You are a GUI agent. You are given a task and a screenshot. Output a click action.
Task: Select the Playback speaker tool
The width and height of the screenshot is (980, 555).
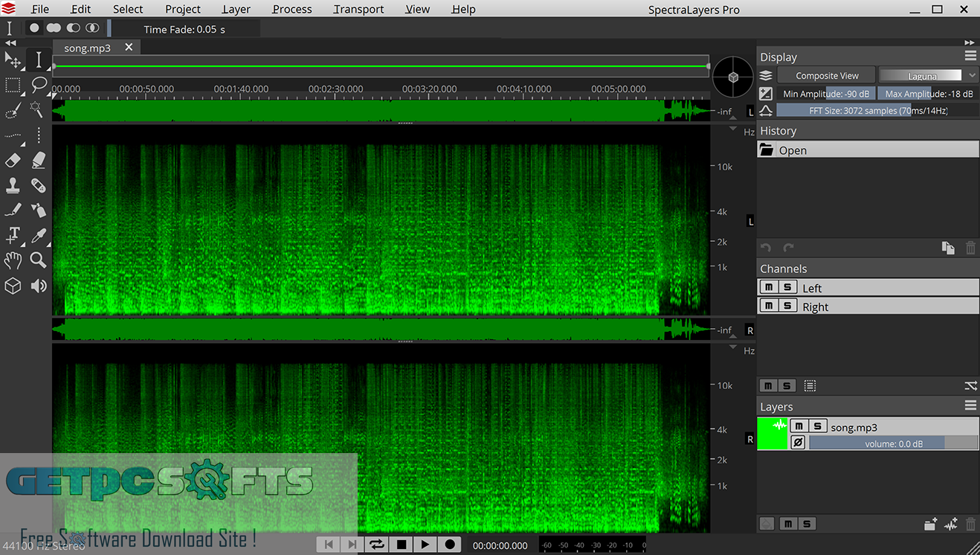coord(39,286)
